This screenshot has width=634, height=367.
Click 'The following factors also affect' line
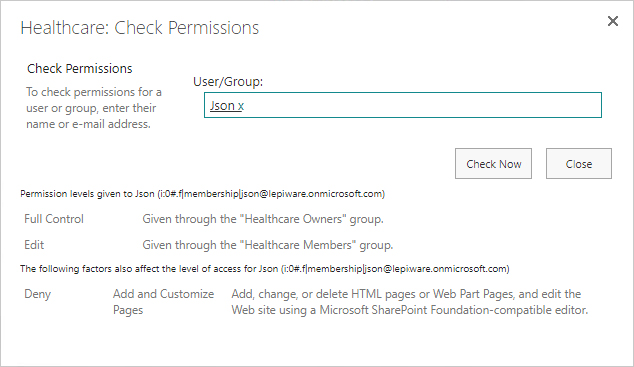[265, 269]
